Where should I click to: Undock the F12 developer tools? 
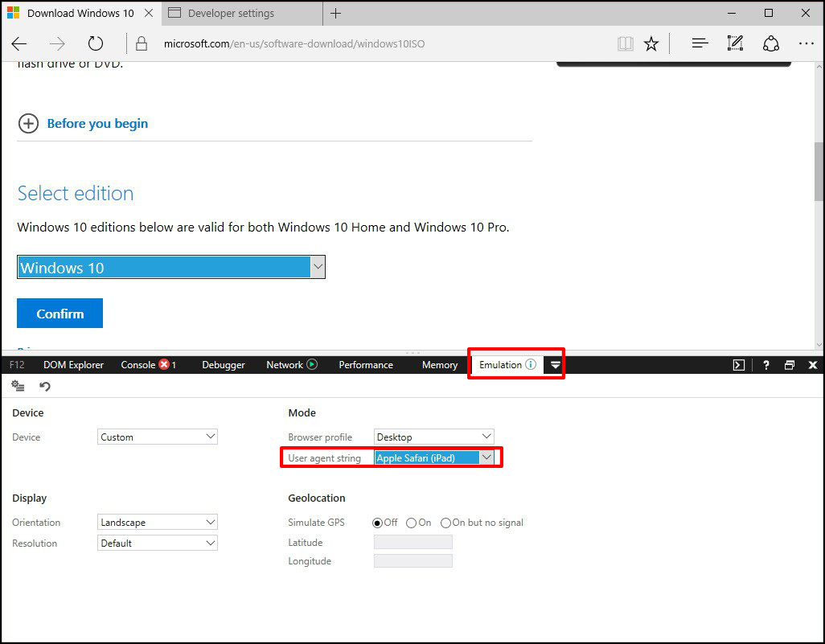790,365
